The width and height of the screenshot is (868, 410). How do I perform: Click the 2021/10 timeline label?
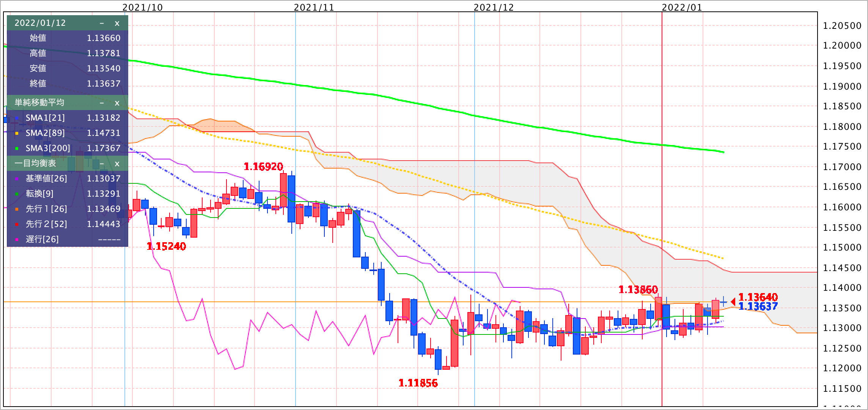point(143,8)
